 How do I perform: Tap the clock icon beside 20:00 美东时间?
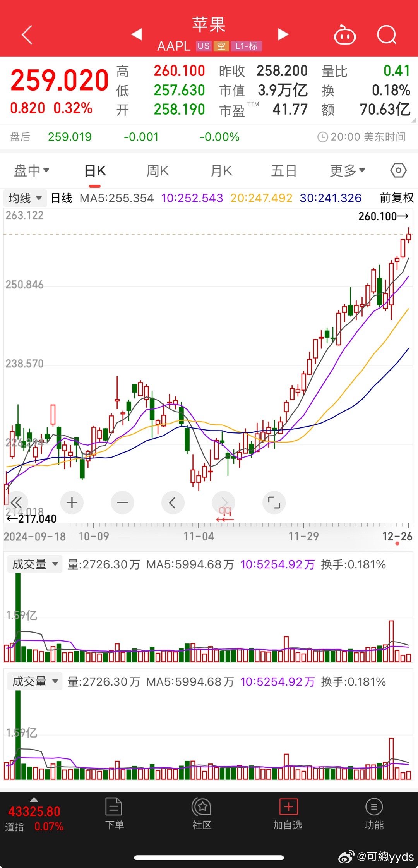322,137
